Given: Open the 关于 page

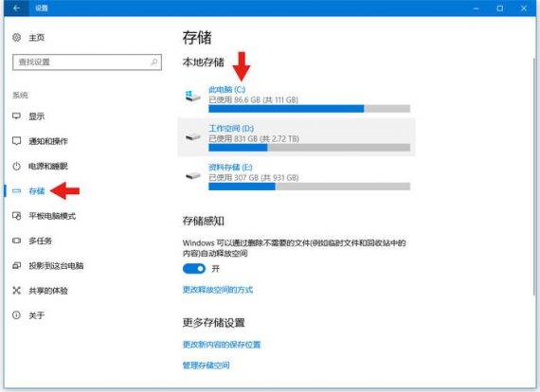Looking at the screenshot, I should click(37, 315).
